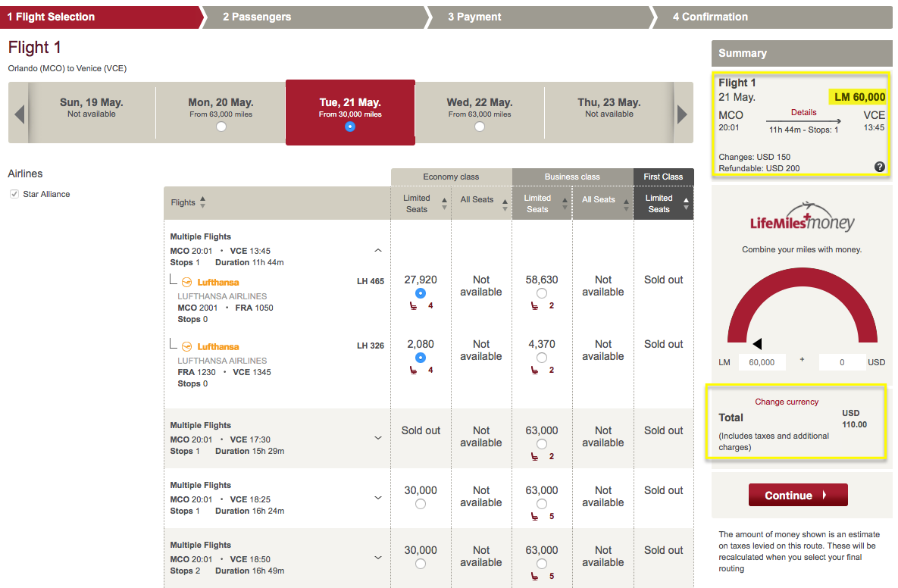This screenshot has height=588, width=898.
Task: Click the help question mark icon in Summary
Action: coord(880,167)
